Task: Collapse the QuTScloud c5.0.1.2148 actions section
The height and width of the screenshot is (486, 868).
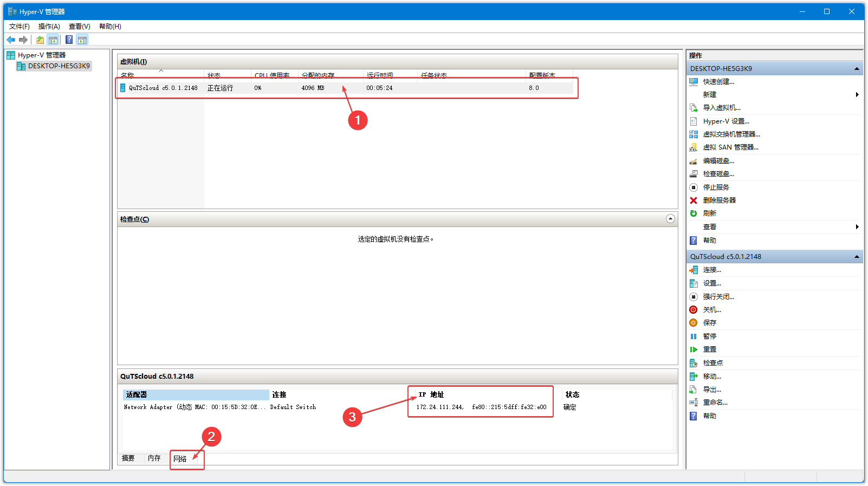Action: pyautogui.click(x=857, y=257)
